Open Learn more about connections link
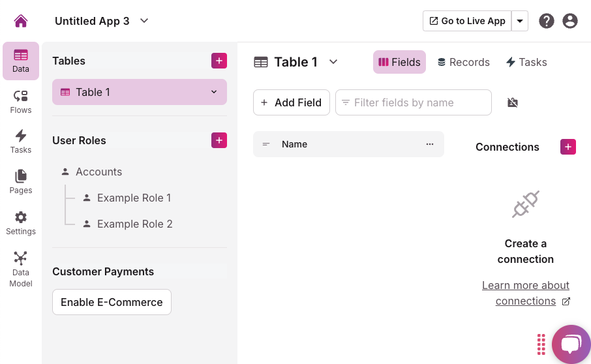 click(526, 293)
